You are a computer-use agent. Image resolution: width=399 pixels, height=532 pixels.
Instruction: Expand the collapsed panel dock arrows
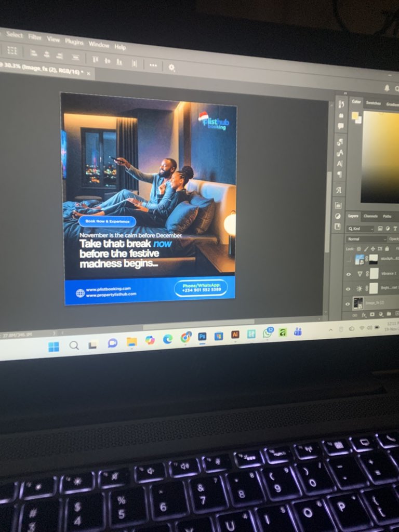pyautogui.click(x=345, y=92)
